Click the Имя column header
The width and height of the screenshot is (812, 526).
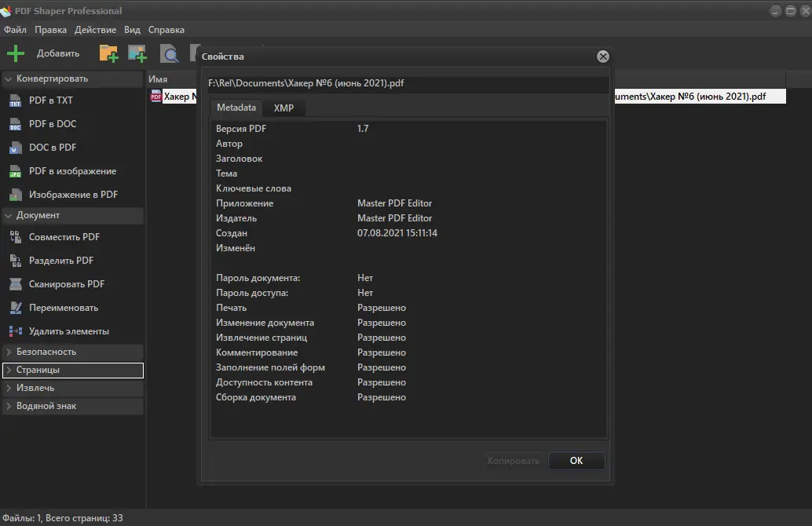click(x=158, y=79)
